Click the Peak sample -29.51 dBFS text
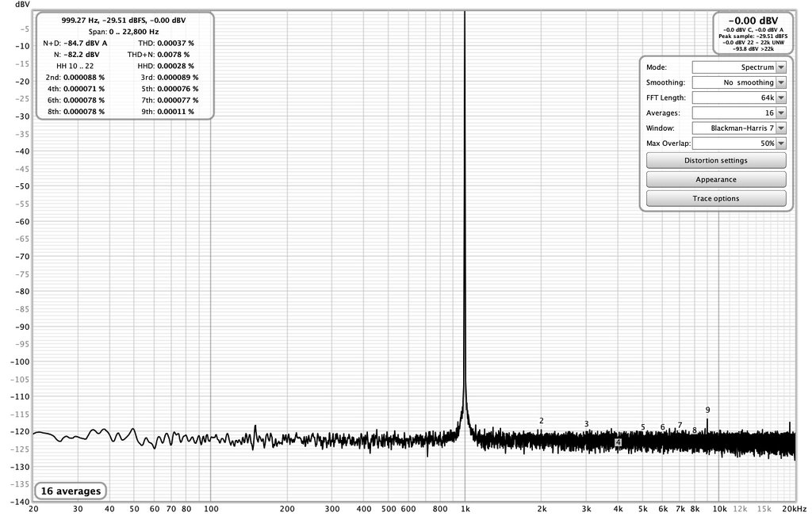The height and width of the screenshot is (516, 812). click(x=753, y=36)
